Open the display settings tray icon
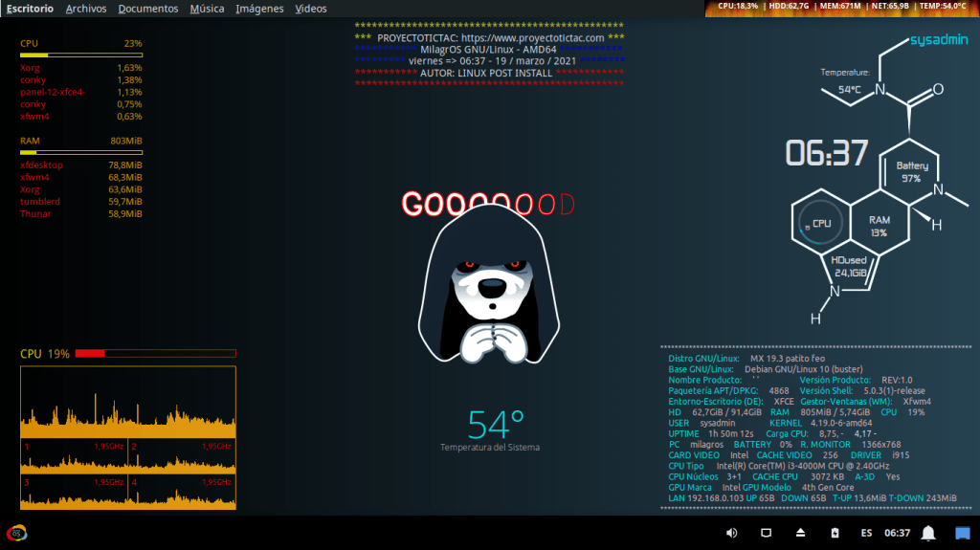 [x=766, y=533]
